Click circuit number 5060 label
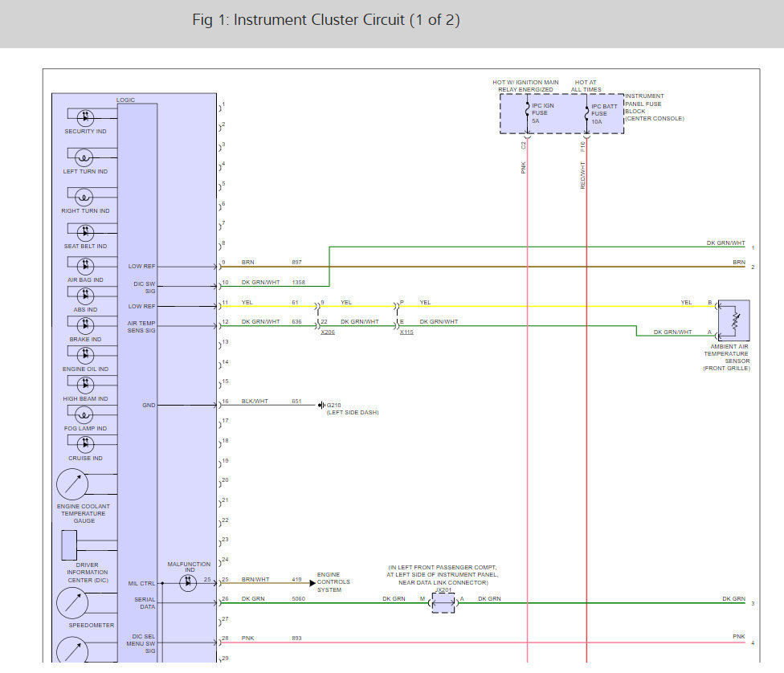 tap(299, 599)
